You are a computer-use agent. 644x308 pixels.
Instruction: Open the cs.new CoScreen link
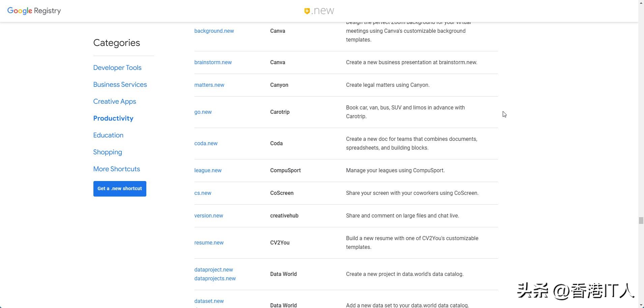(203, 193)
